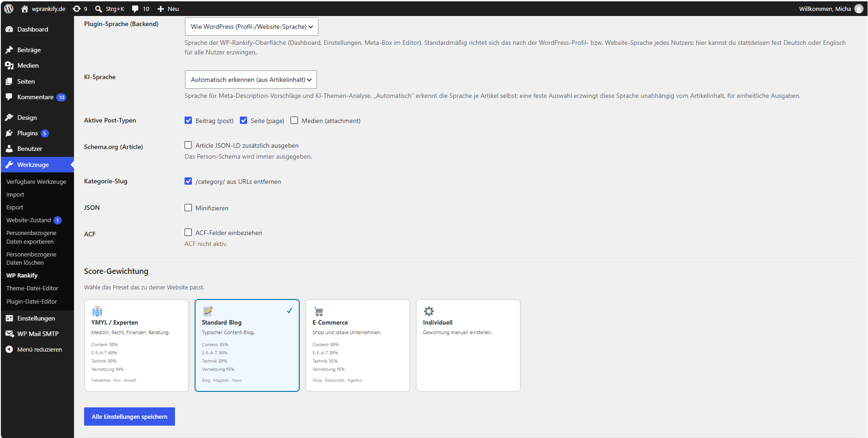Screen dimensions: 868x438
Task: Click the E-Commerce shopping cart icon
Action: [x=318, y=311]
